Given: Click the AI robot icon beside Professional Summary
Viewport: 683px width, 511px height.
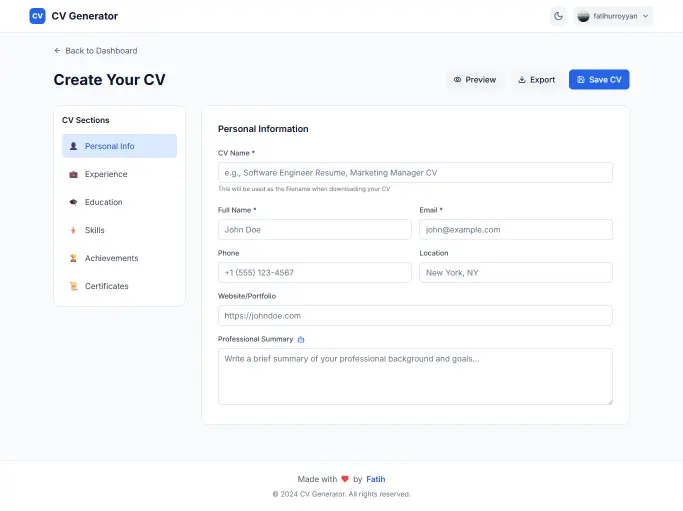Looking at the screenshot, I should point(301,340).
